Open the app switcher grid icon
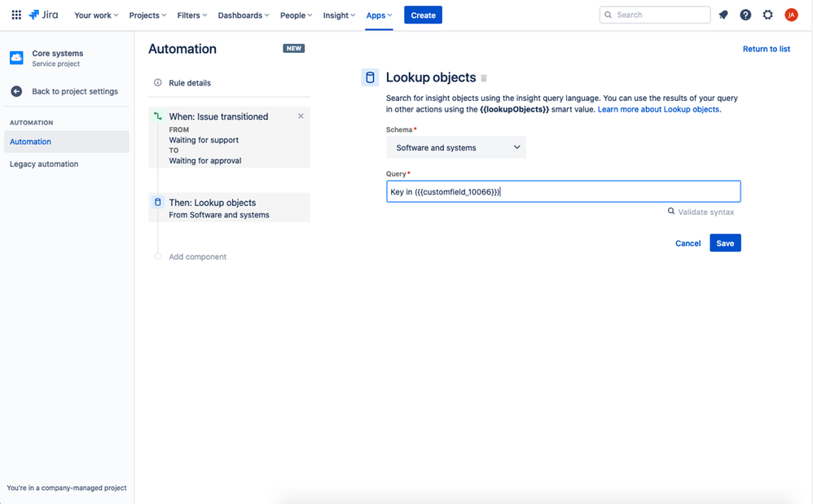The height and width of the screenshot is (504, 813). click(16, 15)
